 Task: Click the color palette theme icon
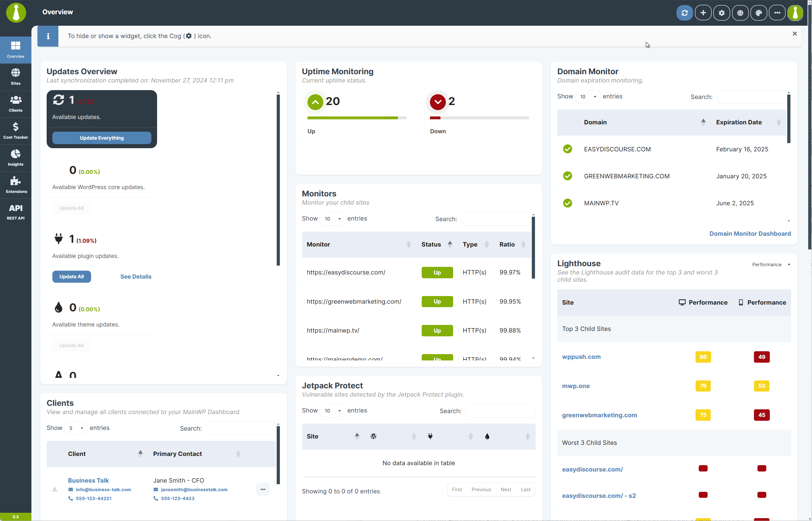tap(759, 13)
